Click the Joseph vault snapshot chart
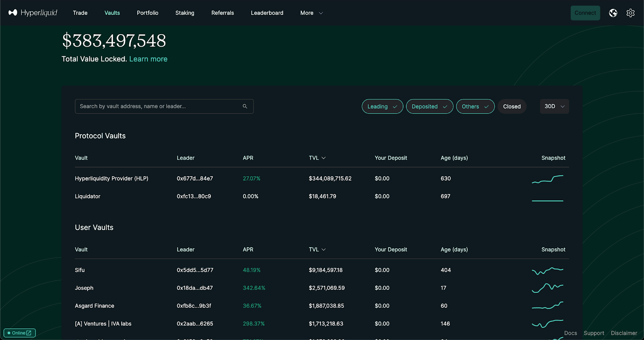The image size is (644, 340). 547,288
